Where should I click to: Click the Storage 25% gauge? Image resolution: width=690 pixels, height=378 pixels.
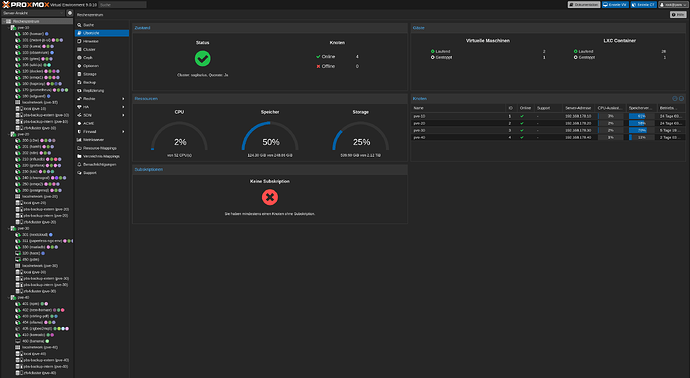click(360, 136)
